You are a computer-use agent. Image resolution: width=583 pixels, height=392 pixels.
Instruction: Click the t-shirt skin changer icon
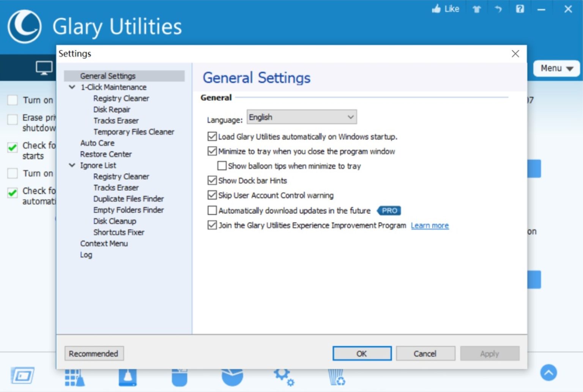pyautogui.click(x=476, y=8)
